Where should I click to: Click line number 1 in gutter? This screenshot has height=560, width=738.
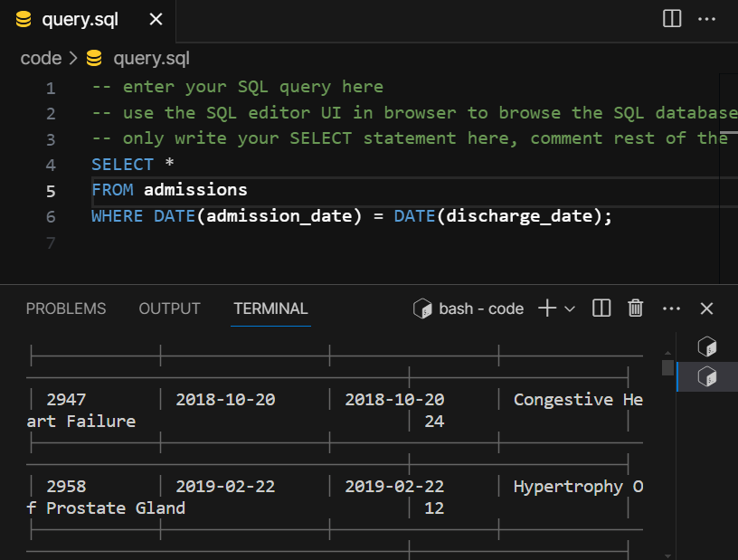51,89
